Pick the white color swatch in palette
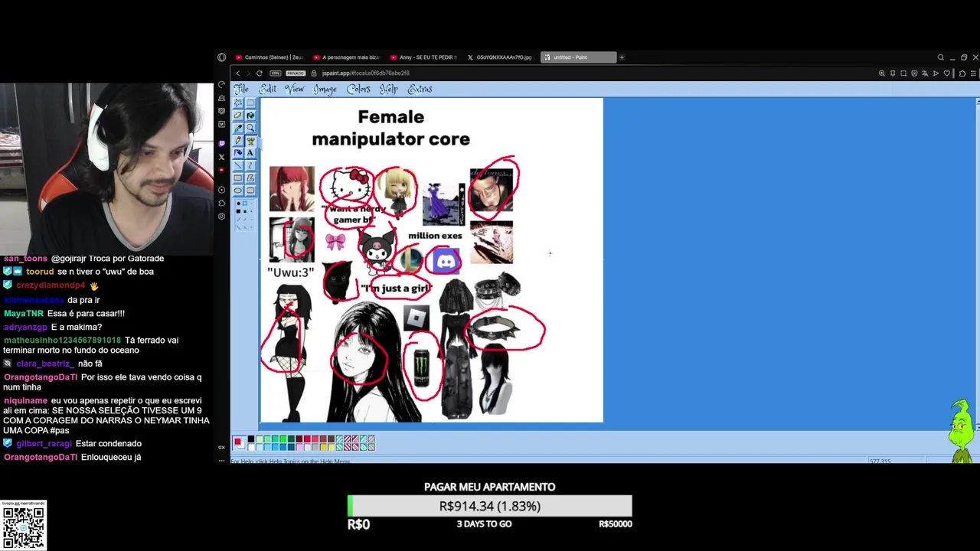The width and height of the screenshot is (980, 551). (x=251, y=447)
